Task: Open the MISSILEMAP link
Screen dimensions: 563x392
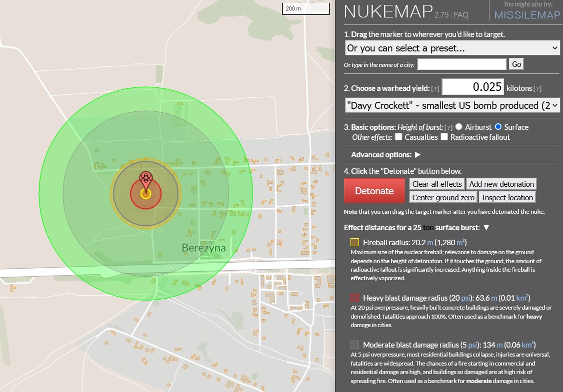Action: pyautogui.click(x=527, y=15)
